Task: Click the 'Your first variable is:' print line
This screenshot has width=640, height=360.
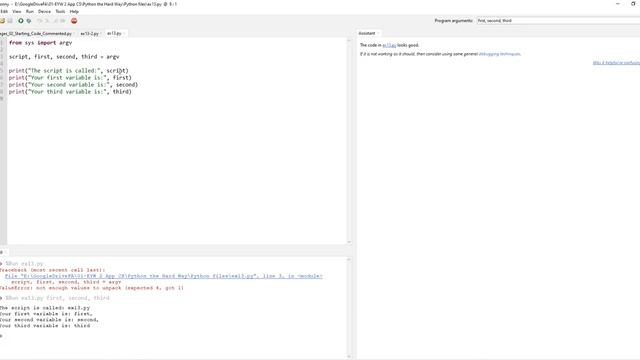Action: [70, 78]
